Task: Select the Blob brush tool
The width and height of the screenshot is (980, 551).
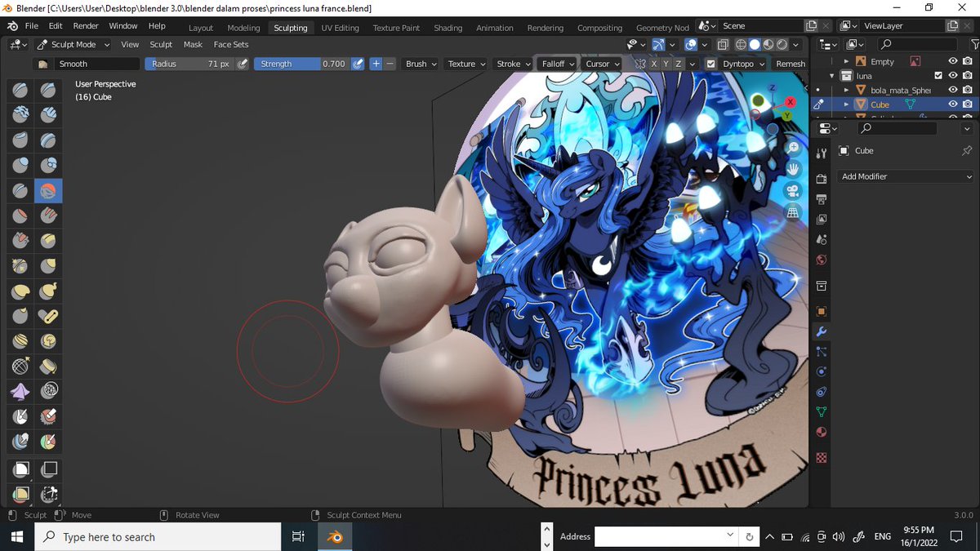Action: (x=49, y=166)
